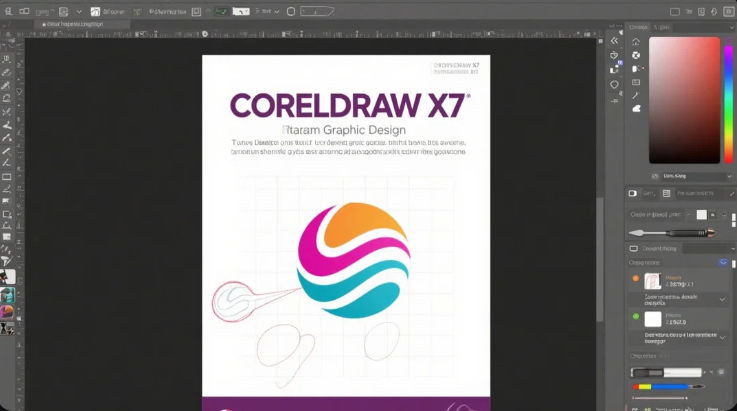
Task: Click the circled cross icon below home
Action: [x=636, y=55]
